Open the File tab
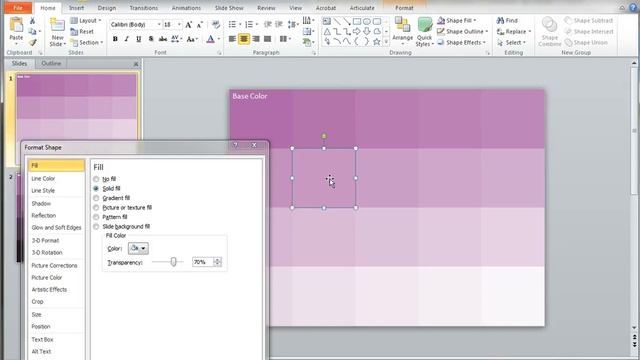The image size is (640, 360). pos(17,8)
